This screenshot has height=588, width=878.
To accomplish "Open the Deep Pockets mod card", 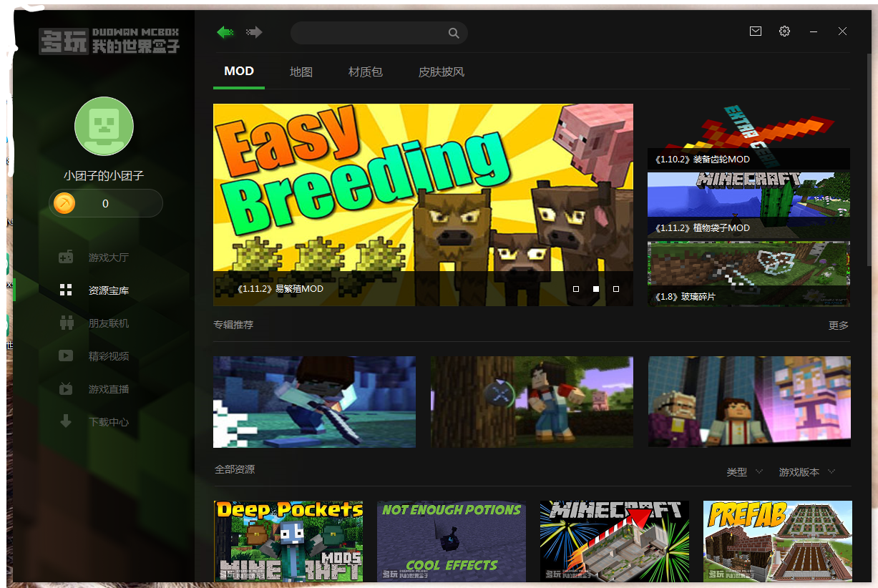I will [x=288, y=541].
